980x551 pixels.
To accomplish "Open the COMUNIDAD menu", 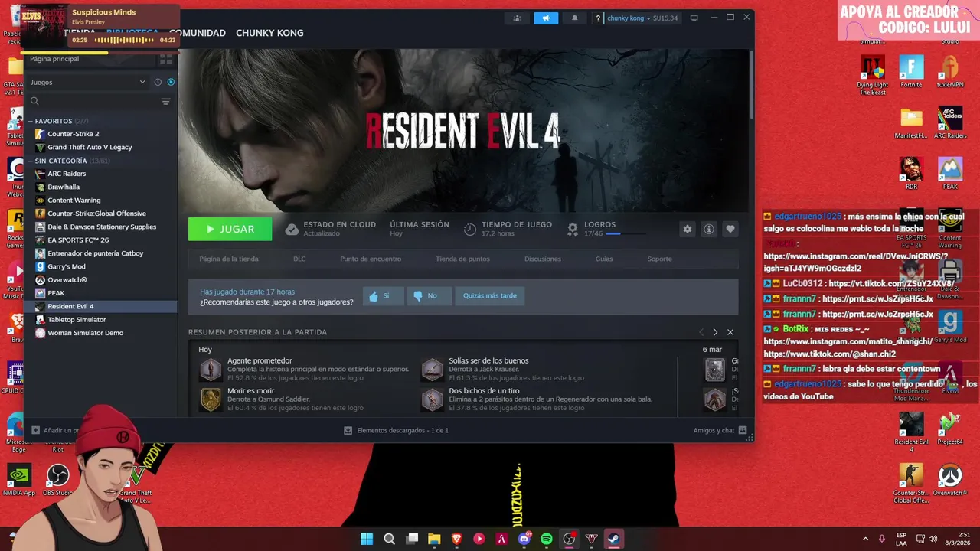I will click(x=198, y=33).
